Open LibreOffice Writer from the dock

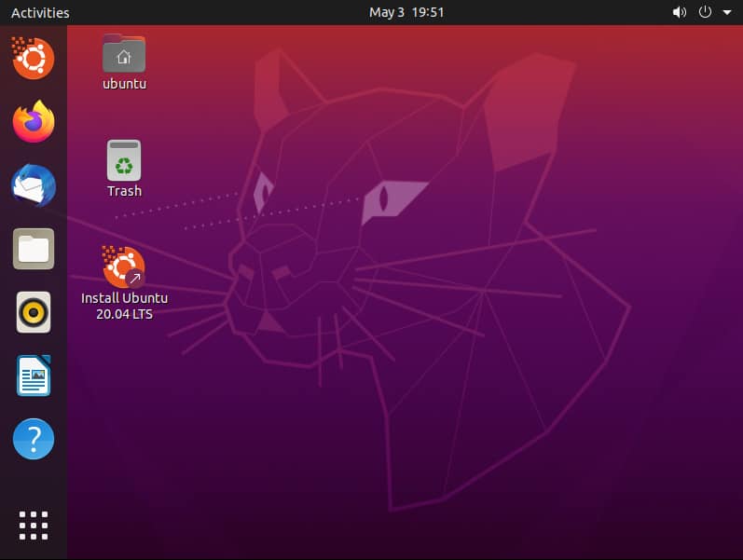click(34, 376)
